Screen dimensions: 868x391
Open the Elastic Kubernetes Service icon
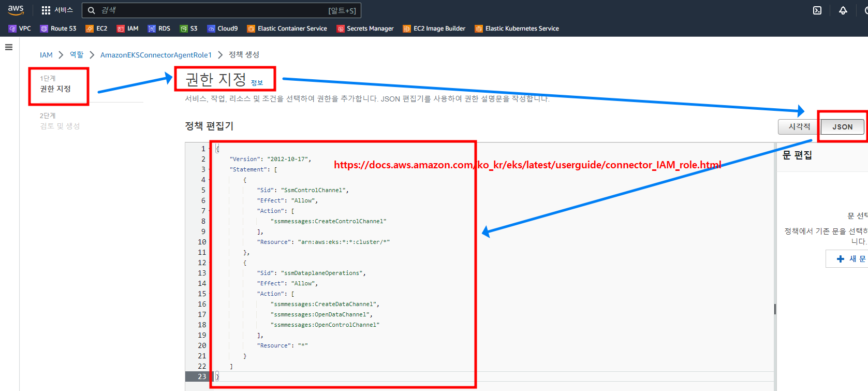(479, 28)
